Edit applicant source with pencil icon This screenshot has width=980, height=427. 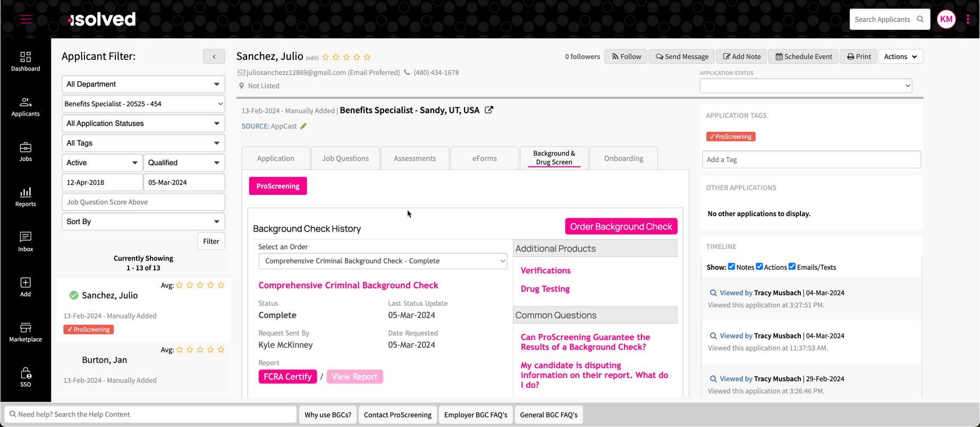303,126
